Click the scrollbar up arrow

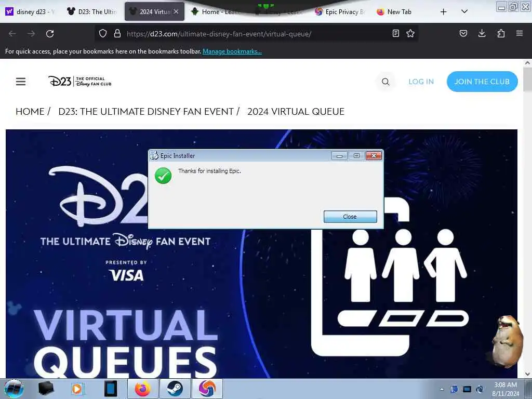pos(528,63)
